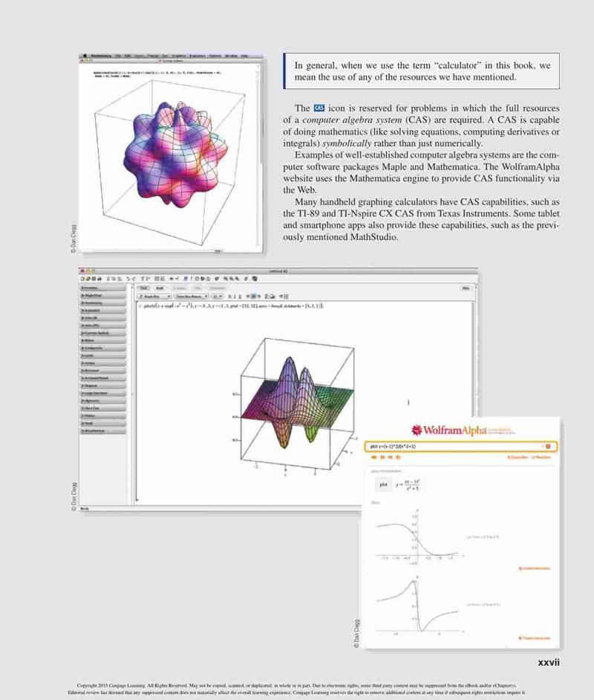This screenshot has height=700, width=594.
Task: Open the Maple Input style dropdown
Action: tap(154, 296)
